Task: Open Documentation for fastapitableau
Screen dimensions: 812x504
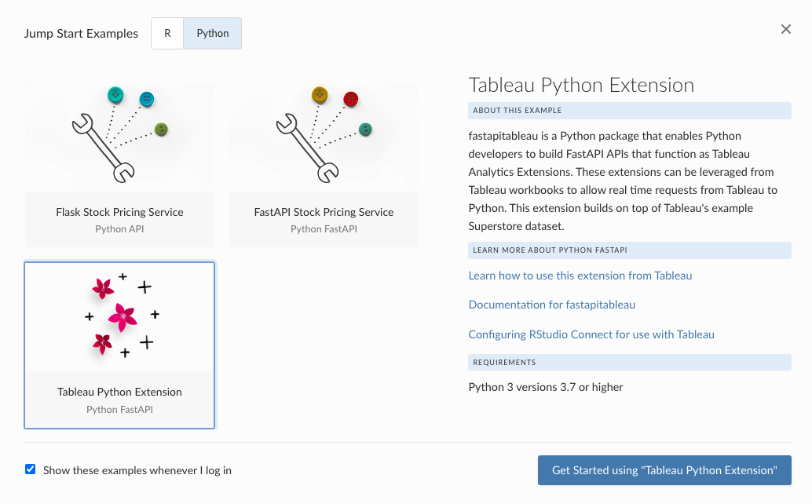Action: coord(552,305)
